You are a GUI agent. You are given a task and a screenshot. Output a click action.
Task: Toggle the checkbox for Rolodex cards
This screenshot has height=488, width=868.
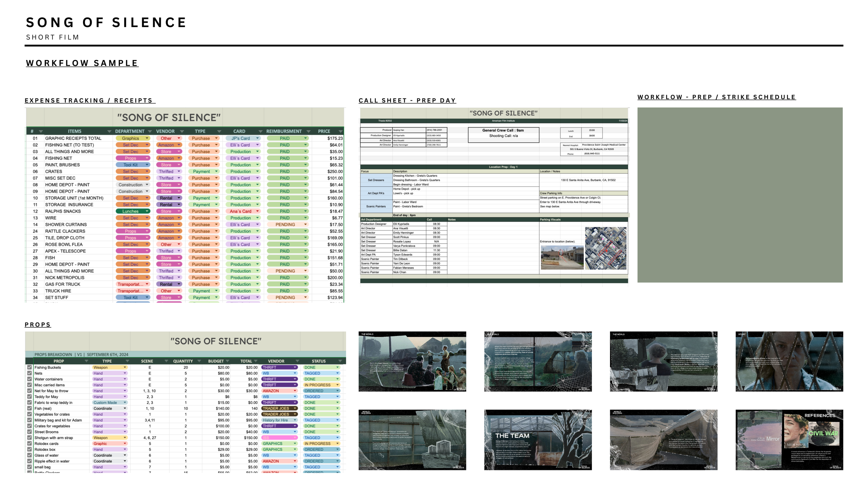[x=30, y=444]
